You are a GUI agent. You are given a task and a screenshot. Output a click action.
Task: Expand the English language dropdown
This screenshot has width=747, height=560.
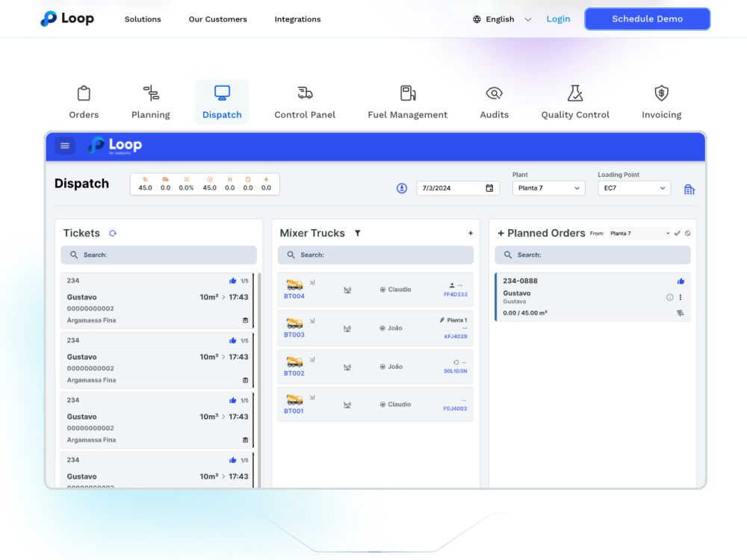click(502, 19)
